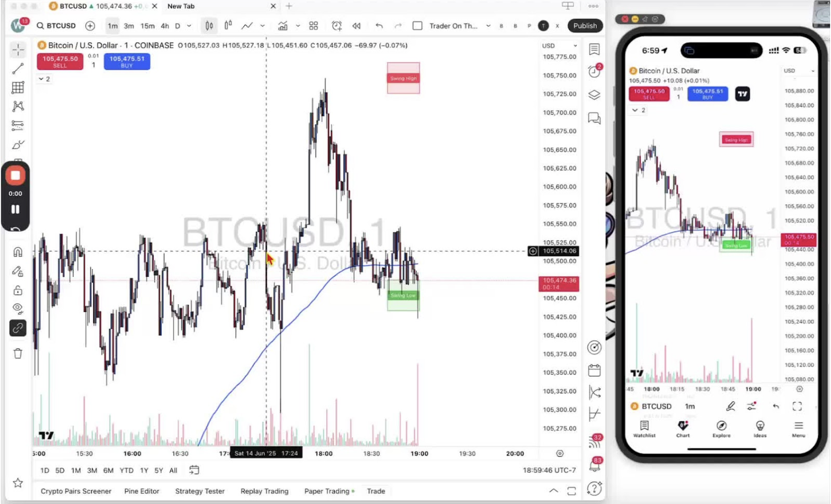Click the blue 105,475.51 BUY button

(x=127, y=62)
